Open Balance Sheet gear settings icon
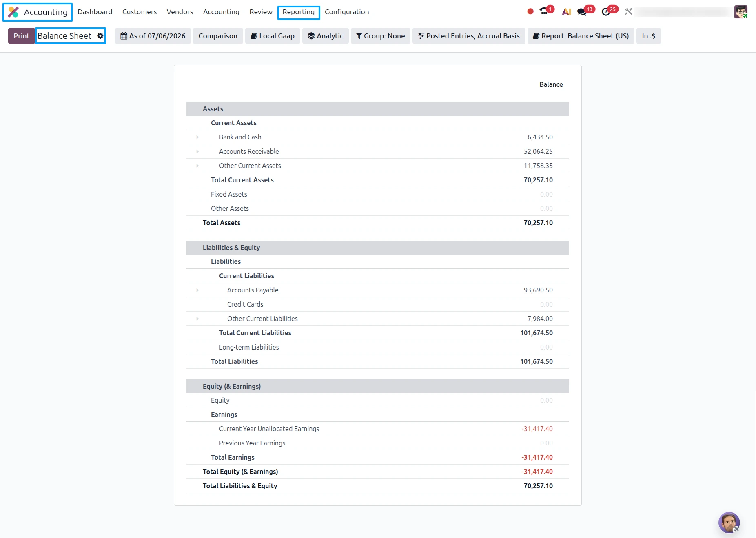Screen dimensions: 756x538 100,36
